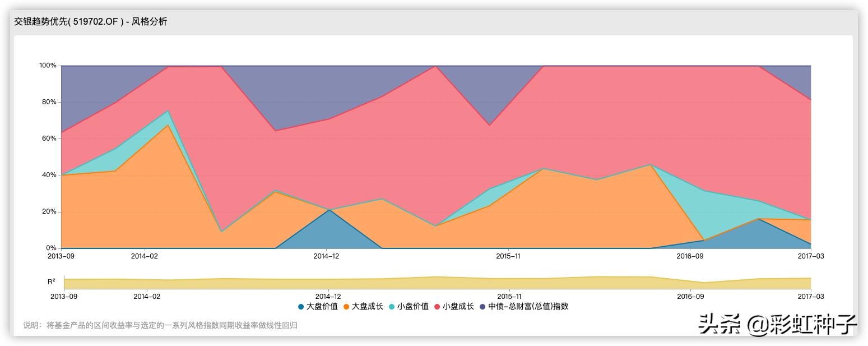Viewport: 868px width, 346px height.
Task: Click 2014-12 under the R² chart
Action: pos(328,296)
